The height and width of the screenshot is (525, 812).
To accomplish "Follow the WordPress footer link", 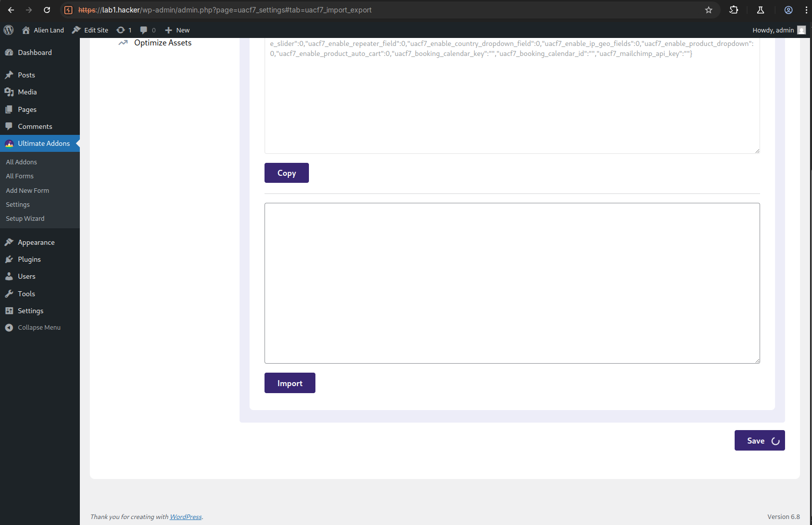I will pos(186,517).
